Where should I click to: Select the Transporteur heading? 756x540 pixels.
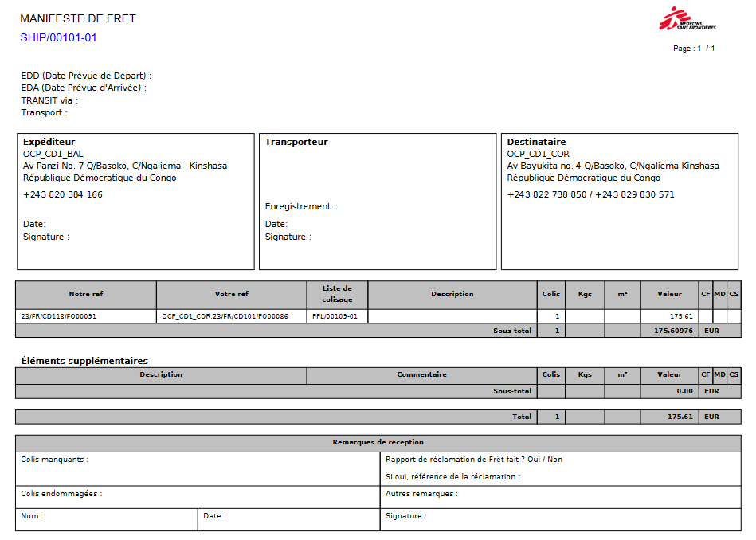tap(296, 142)
